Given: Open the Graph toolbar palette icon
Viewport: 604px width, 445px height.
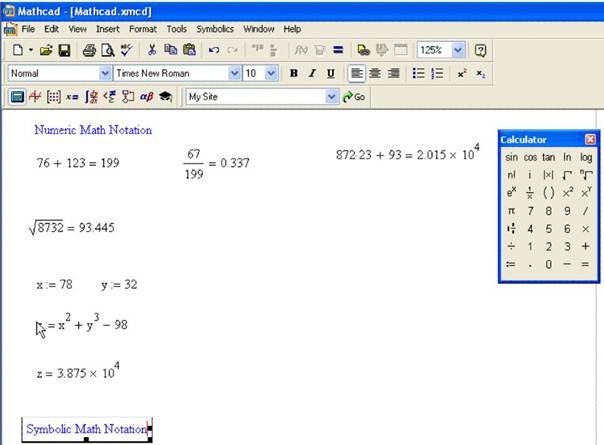Looking at the screenshot, I should click(35, 97).
